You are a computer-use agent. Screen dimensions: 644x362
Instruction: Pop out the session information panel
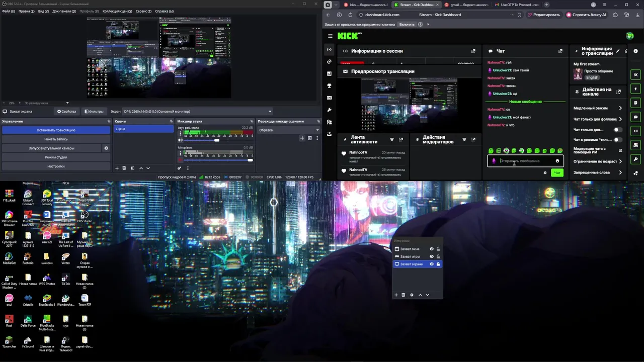pyautogui.click(x=473, y=51)
